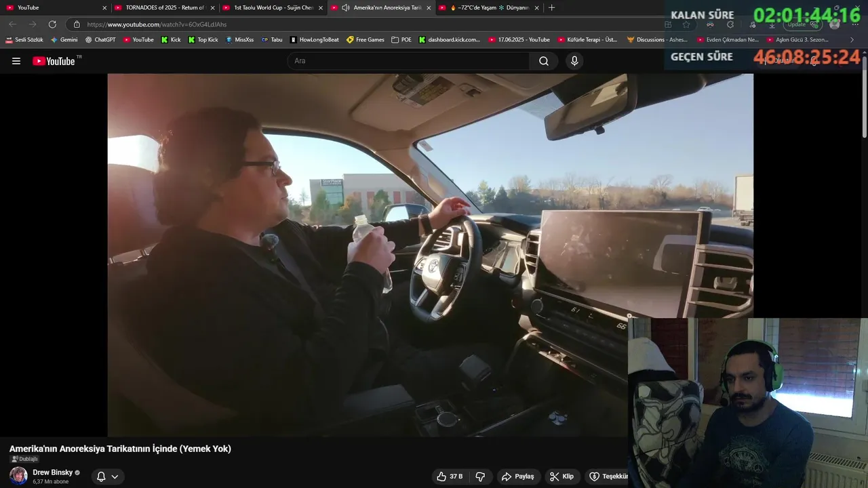Open the Gemini bookmark
Image resolution: width=868 pixels, height=488 pixels.
tap(64, 39)
